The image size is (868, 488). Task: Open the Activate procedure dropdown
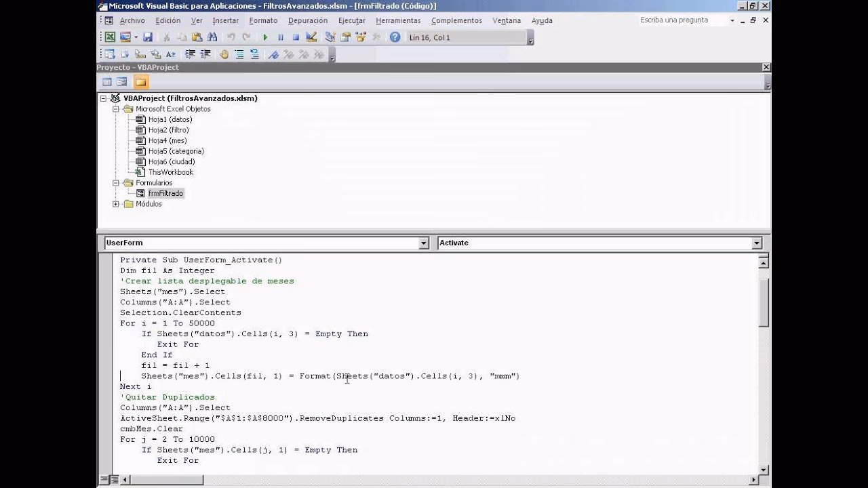point(757,243)
